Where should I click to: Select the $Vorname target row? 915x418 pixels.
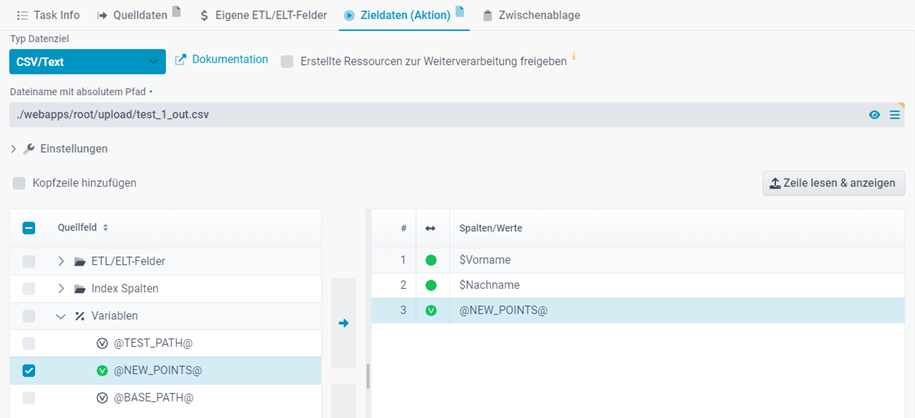tap(638, 260)
